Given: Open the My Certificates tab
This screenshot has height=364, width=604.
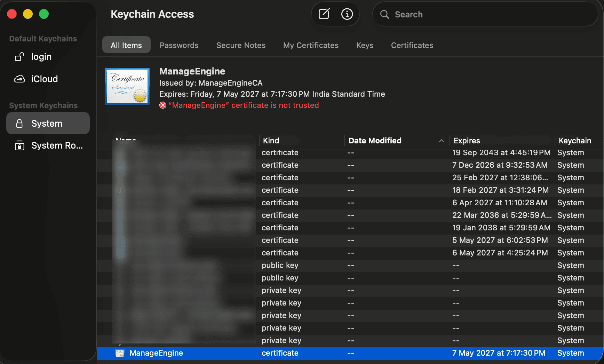Looking at the screenshot, I should tap(311, 45).
